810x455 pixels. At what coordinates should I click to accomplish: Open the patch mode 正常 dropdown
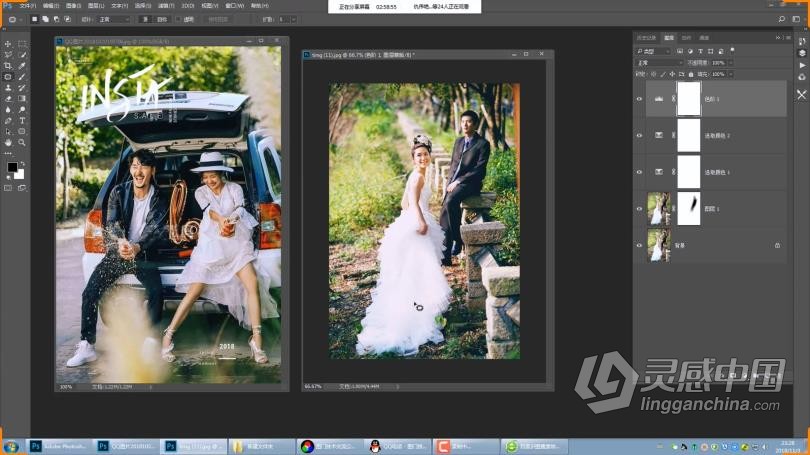coord(115,19)
